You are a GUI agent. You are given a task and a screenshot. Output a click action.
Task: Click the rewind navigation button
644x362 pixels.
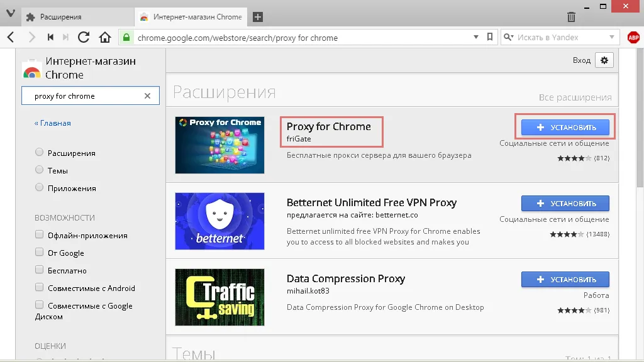(50, 37)
